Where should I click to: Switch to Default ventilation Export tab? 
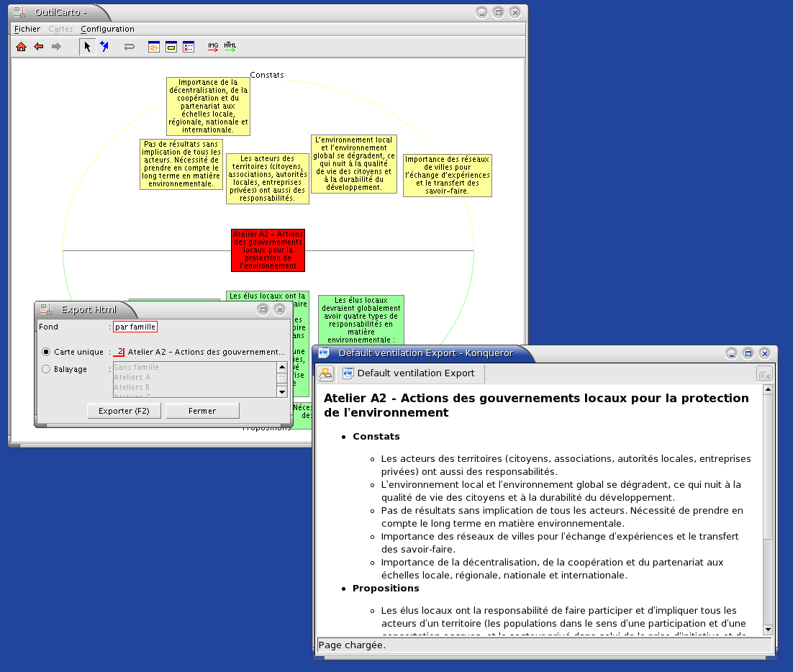tap(410, 373)
